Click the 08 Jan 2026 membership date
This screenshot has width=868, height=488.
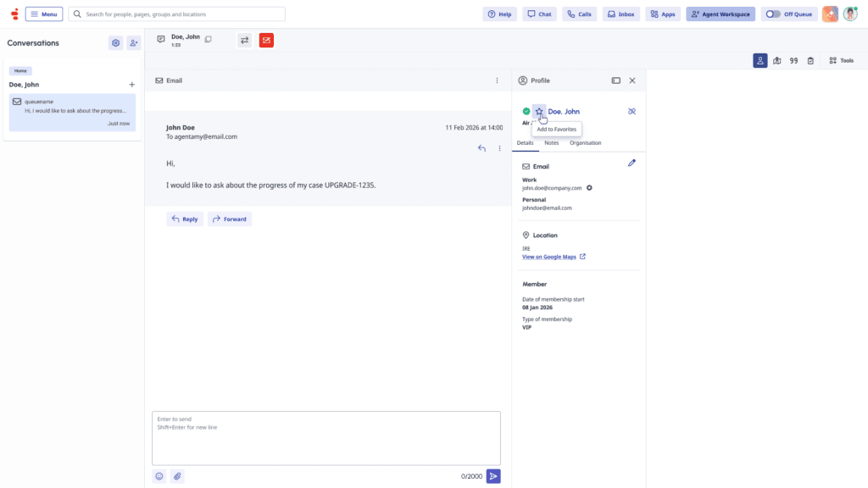click(537, 308)
